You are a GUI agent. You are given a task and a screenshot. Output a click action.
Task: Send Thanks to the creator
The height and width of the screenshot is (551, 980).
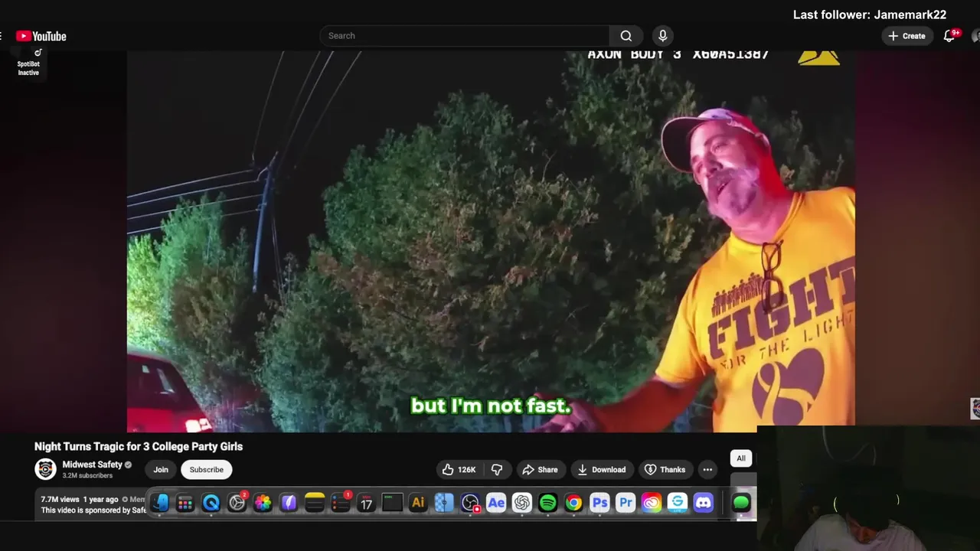665,470
